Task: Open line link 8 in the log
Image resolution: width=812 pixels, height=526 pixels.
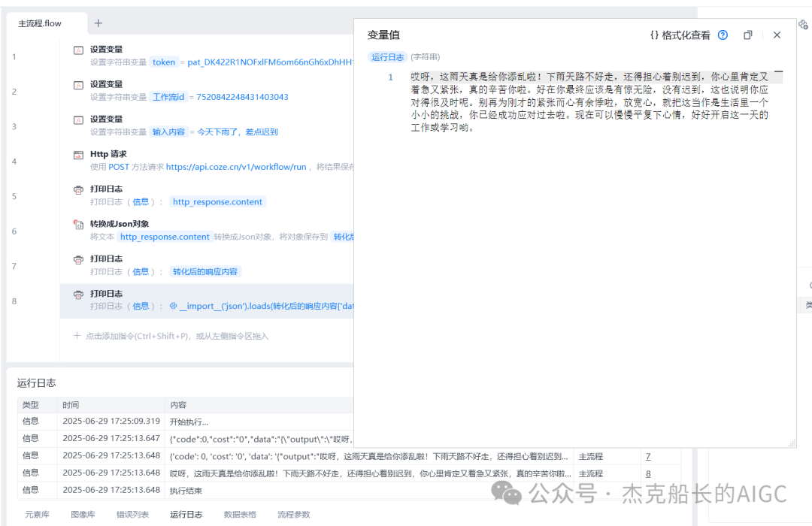Action: (648, 473)
